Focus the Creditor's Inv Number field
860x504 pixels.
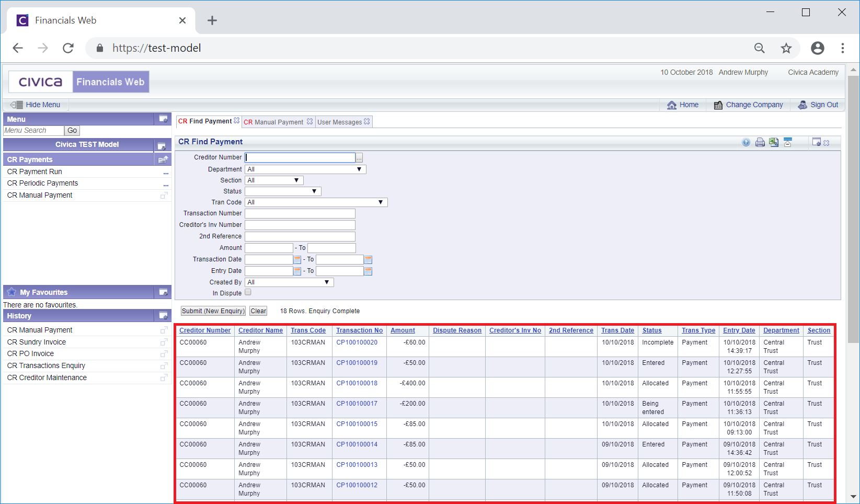click(300, 225)
